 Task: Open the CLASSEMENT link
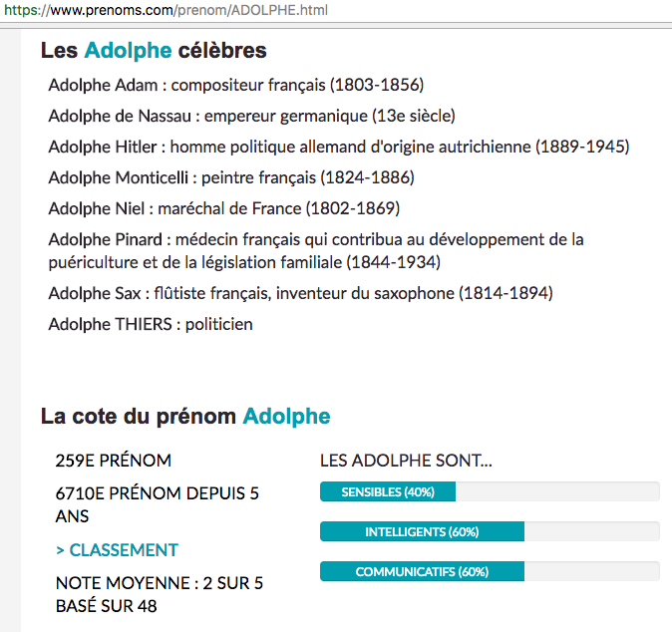[x=117, y=550]
